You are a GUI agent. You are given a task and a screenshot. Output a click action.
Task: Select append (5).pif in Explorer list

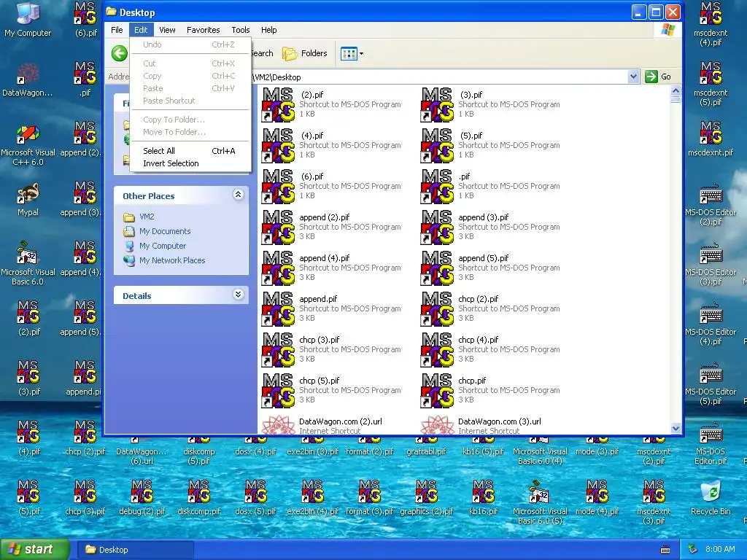point(491,268)
